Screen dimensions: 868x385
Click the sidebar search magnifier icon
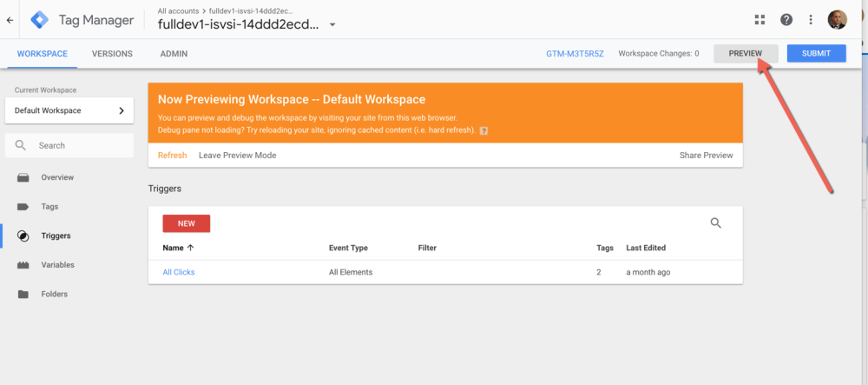[x=21, y=145]
